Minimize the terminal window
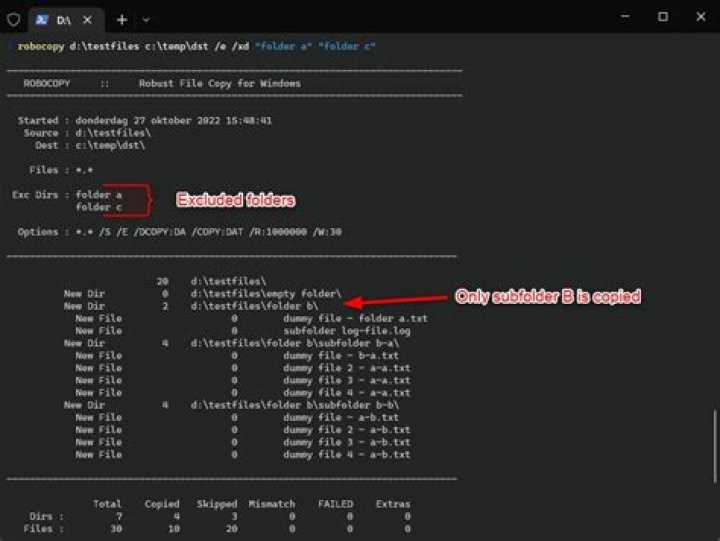Viewport: 720px width, 541px height. pos(625,17)
